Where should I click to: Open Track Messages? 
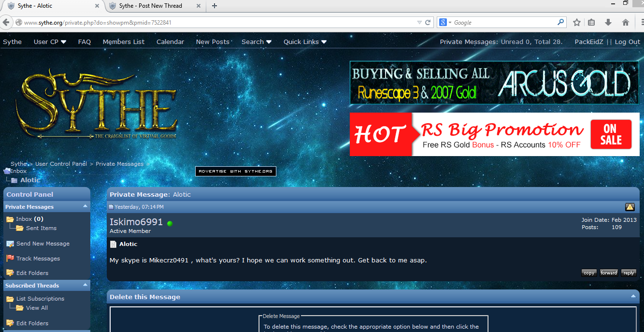38,259
